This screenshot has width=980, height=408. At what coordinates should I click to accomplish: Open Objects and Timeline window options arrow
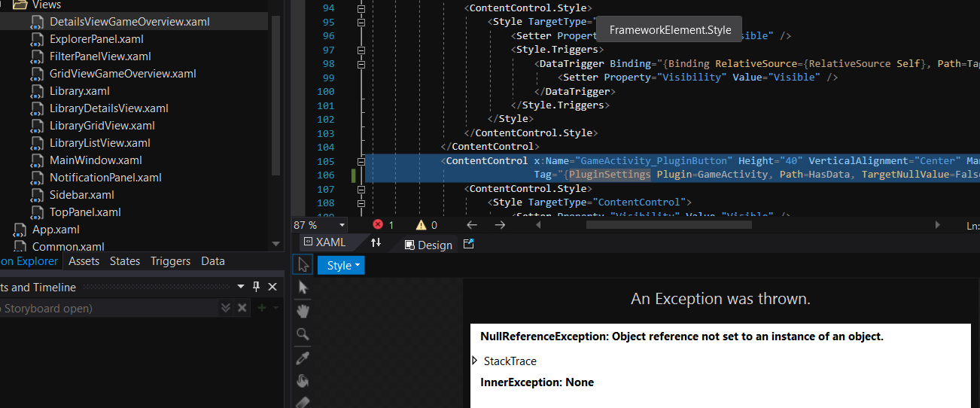click(241, 287)
